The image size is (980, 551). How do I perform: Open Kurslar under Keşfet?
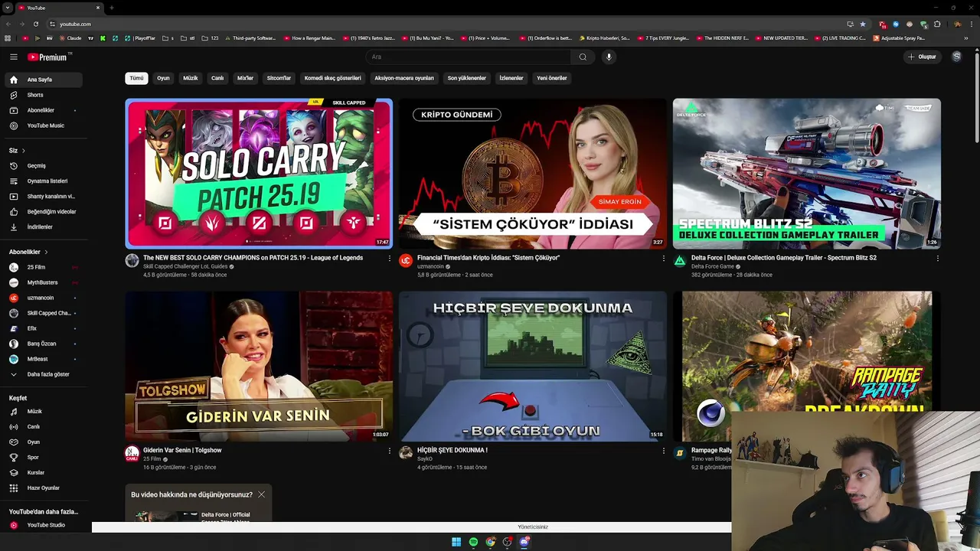[x=44, y=472]
